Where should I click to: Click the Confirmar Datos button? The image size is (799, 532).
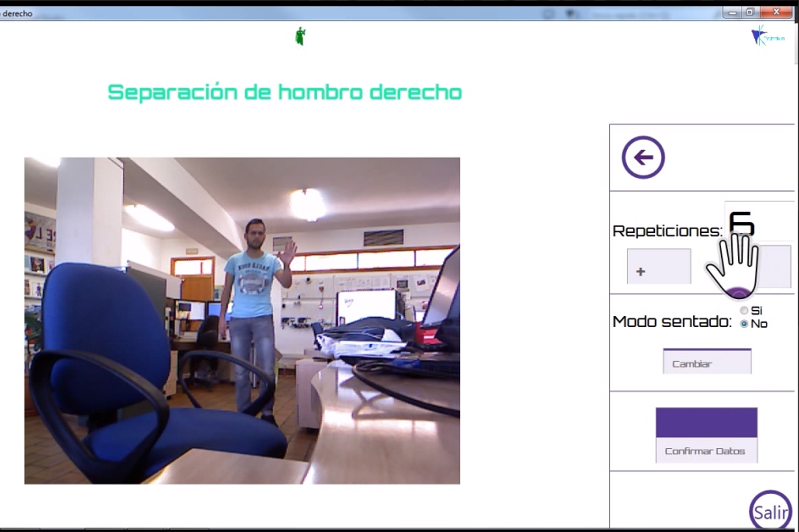tap(706, 451)
